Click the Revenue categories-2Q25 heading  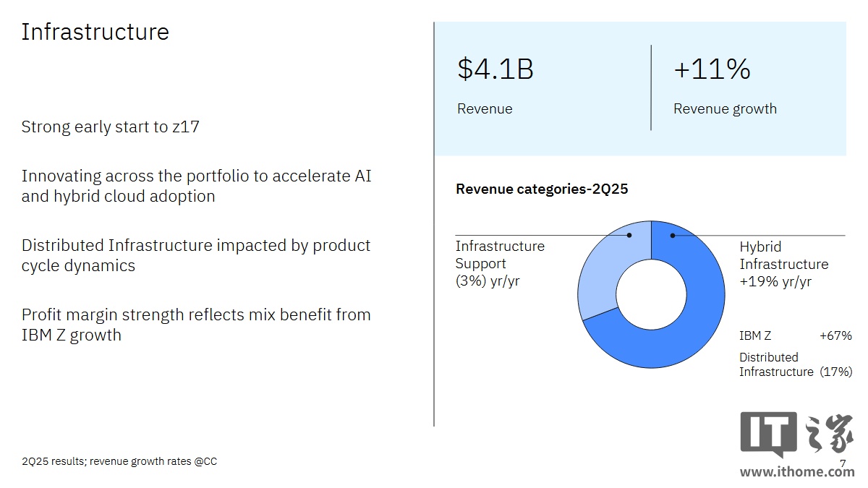pos(542,189)
